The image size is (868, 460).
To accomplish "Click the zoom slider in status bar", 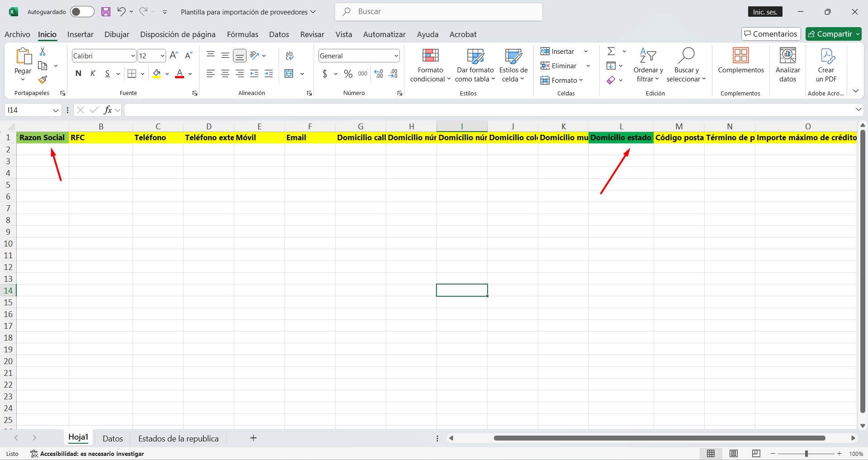I will 806,454.
